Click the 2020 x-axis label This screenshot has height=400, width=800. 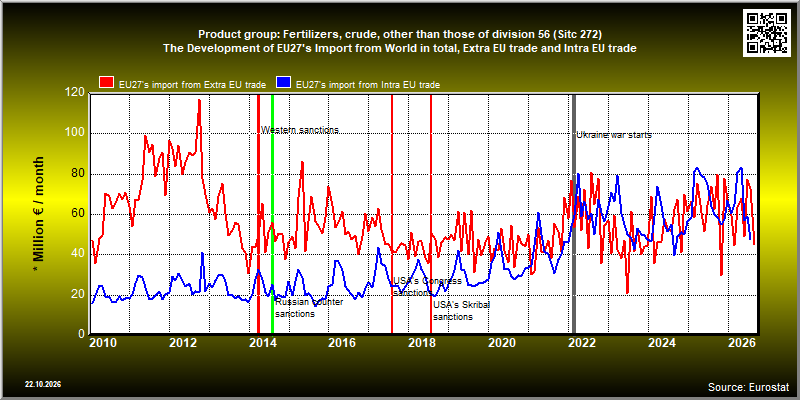pyautogui.click(x=502, y=343)
